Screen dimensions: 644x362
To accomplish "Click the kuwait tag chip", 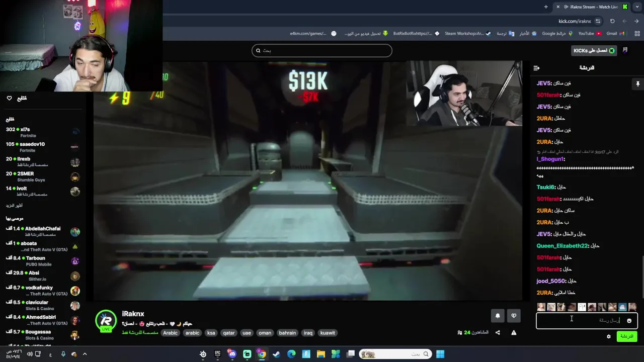I will click(328, 333).
